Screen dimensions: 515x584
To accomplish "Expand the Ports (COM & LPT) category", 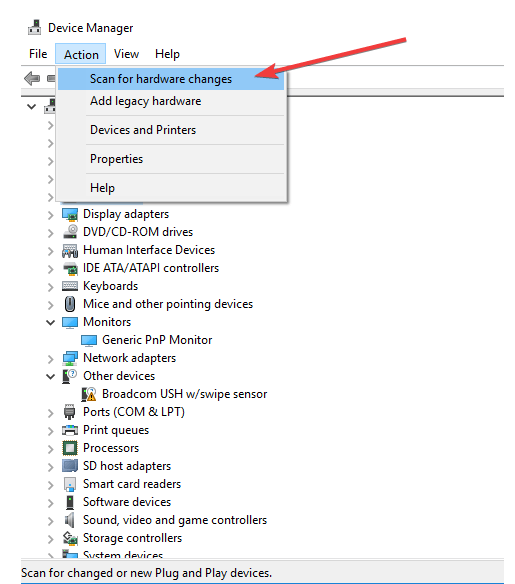I will point(51,412).
